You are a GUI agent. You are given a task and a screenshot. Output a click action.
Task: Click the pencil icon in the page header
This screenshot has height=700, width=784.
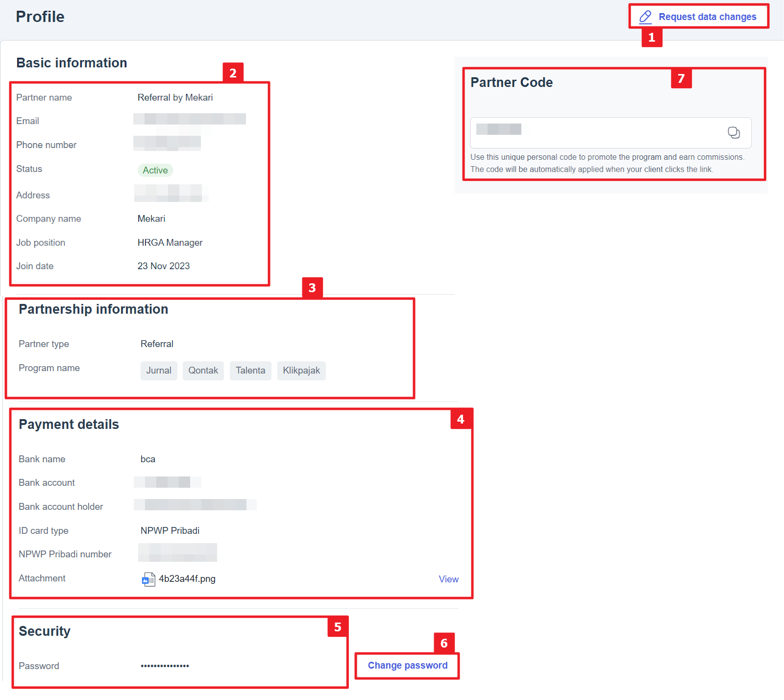coord(645,17)
